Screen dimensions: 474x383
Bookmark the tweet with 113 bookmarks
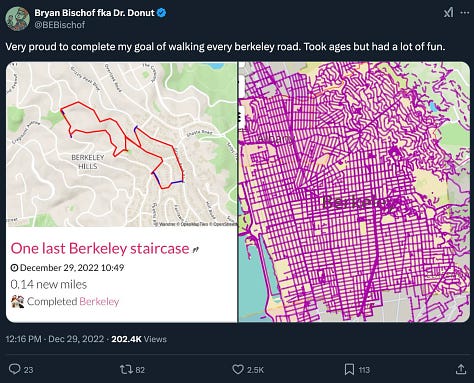click(x=349, y=369)
